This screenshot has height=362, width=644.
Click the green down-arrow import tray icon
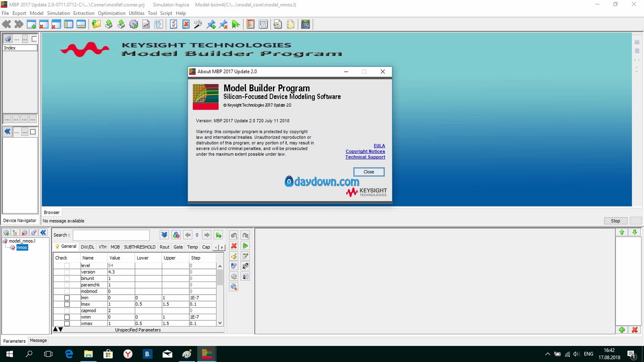click(121, 24)
